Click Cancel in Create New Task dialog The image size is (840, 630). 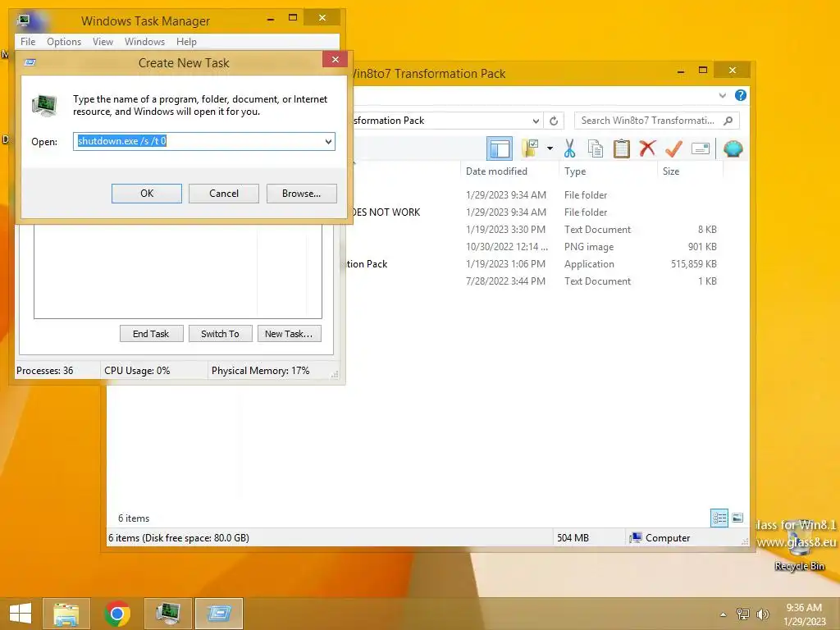coord(224,194)
